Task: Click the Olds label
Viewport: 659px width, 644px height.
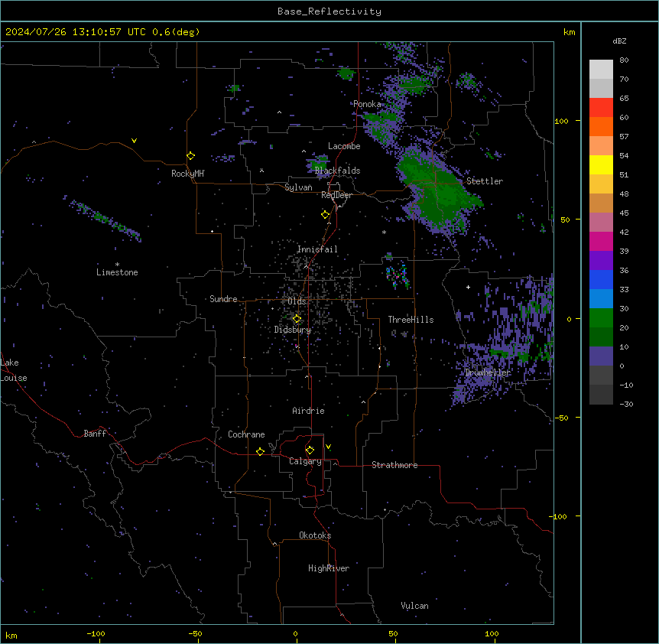Action: tap(297, 301)
